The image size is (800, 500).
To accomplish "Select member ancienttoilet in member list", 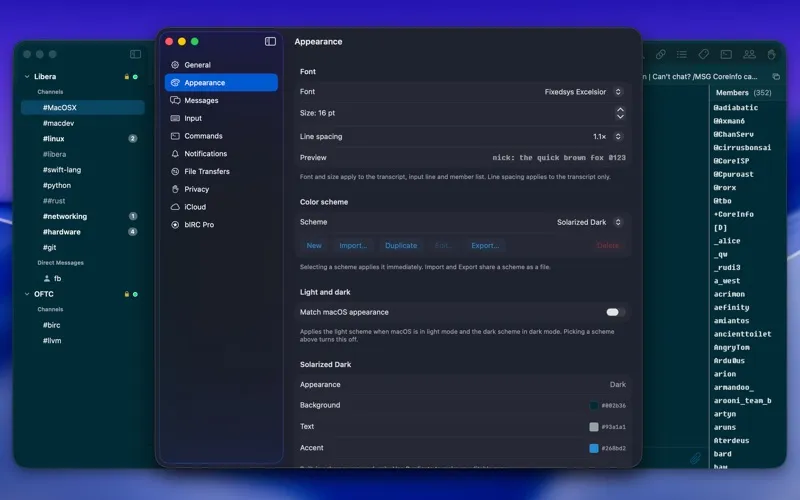I will [742, 334].
